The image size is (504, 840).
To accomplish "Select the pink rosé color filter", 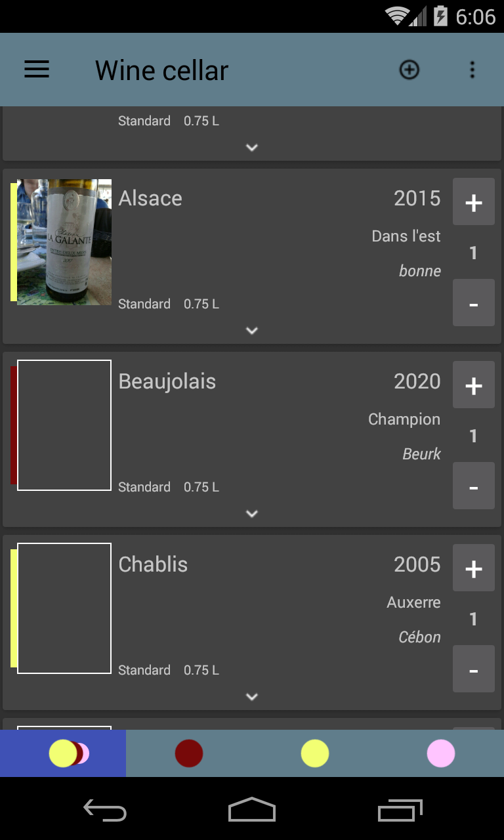I will [x=441, y=753].
